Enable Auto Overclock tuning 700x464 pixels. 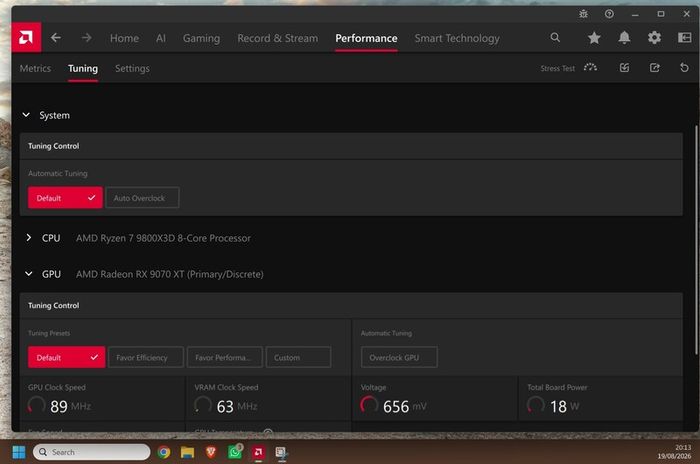click(x=142, y=198)
